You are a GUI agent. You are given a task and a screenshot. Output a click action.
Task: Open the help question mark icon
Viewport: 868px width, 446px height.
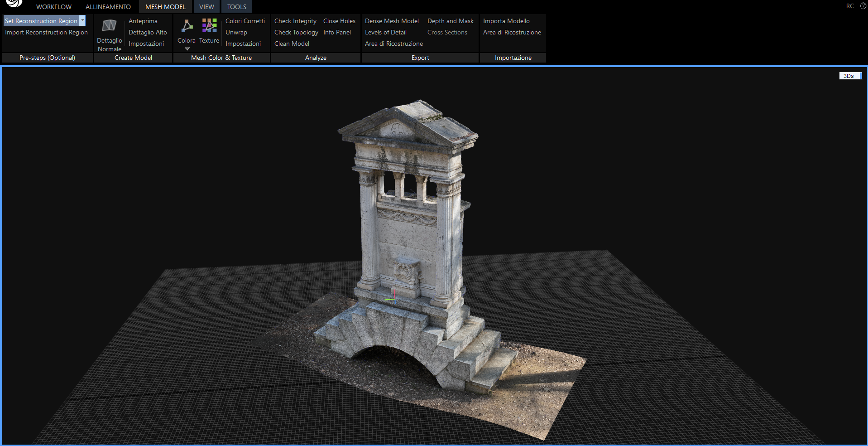863,6
